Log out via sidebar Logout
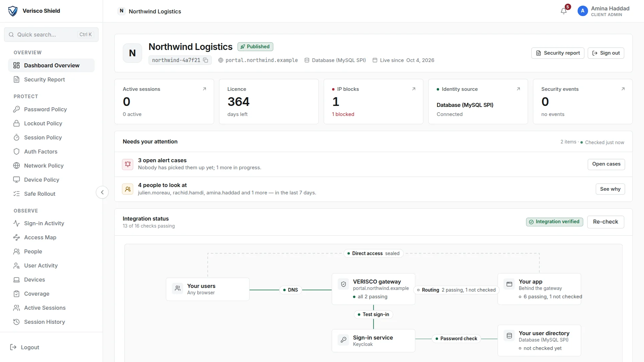 tap(25, 347)
